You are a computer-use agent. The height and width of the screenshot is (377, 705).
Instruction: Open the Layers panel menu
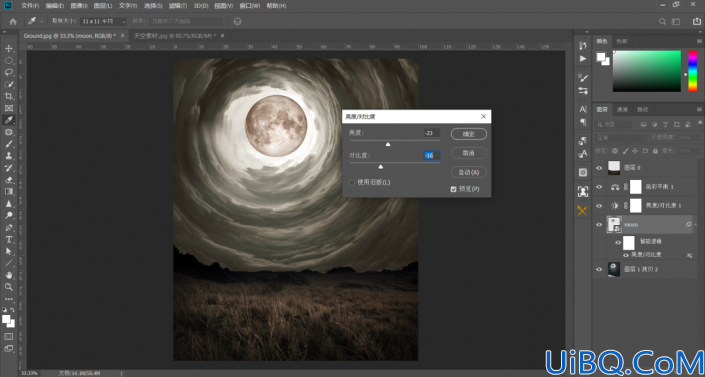click(699, 109)
